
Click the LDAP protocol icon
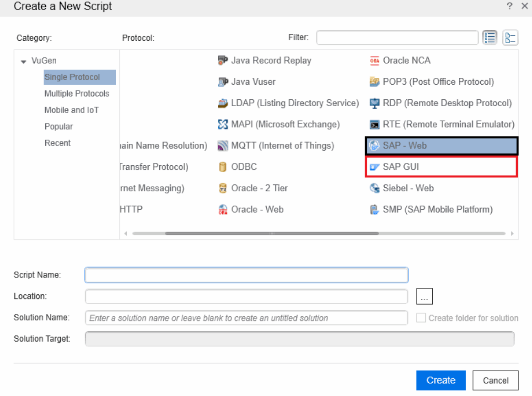[223, 103]
